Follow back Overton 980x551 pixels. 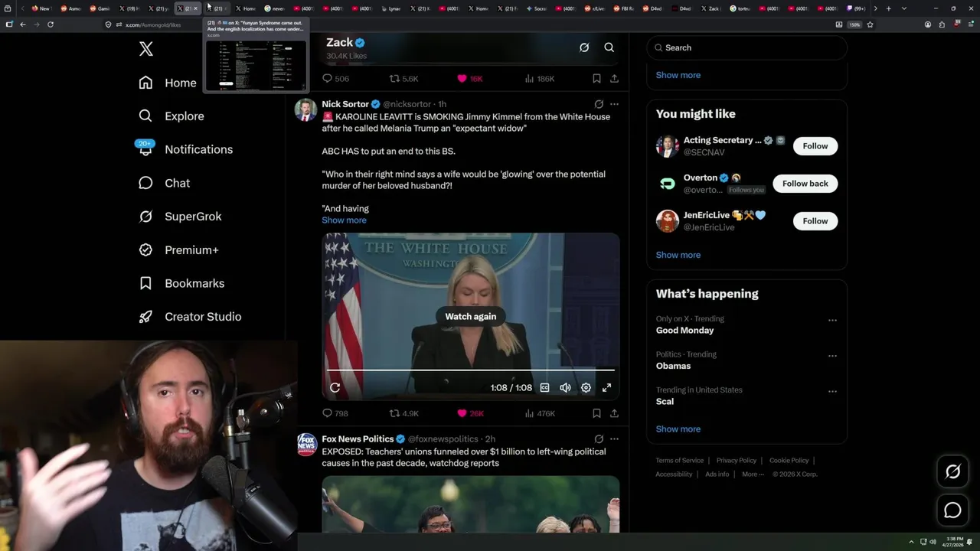tap(805, 184)
